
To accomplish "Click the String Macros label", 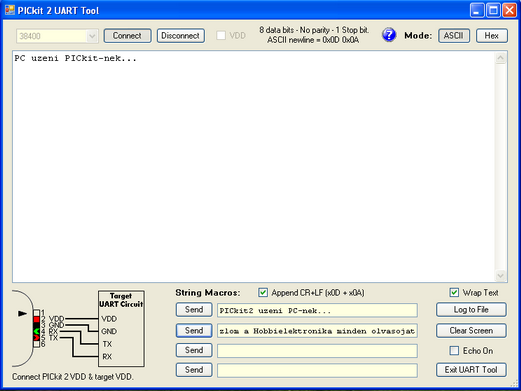I will point(208,293).
